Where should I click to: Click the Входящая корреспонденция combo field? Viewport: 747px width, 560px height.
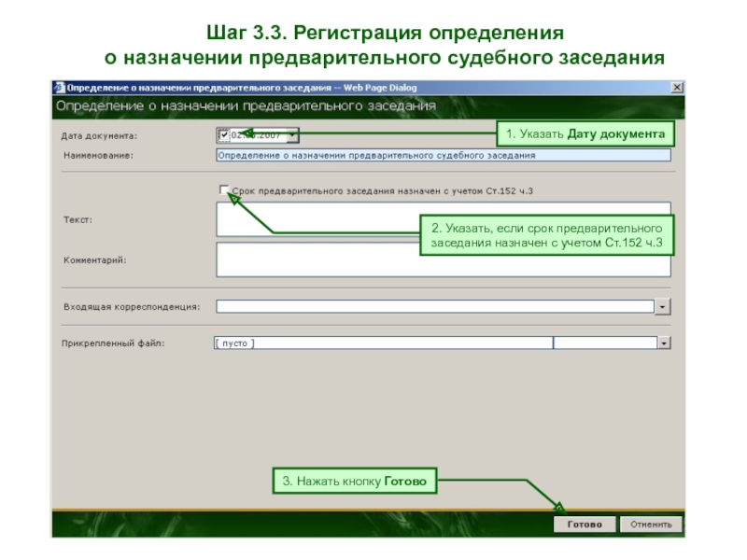[x=434, y=306]
